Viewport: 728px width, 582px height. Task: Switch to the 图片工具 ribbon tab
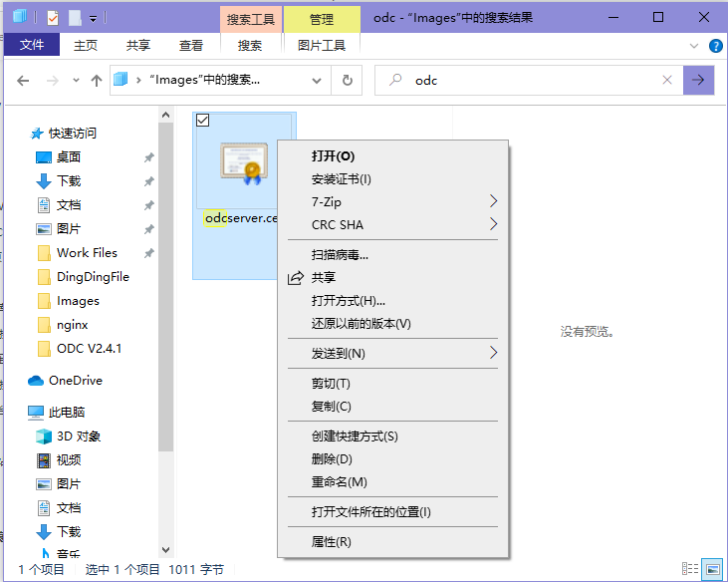322,46
